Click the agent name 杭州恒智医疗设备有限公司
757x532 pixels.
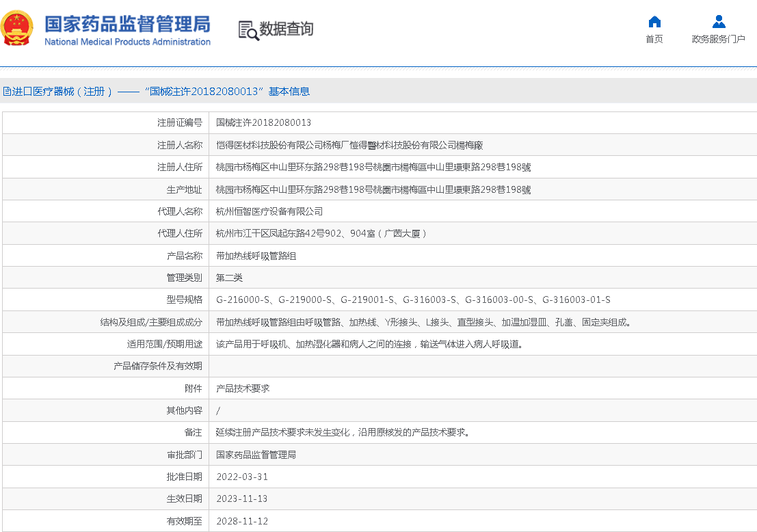point(269,211)
